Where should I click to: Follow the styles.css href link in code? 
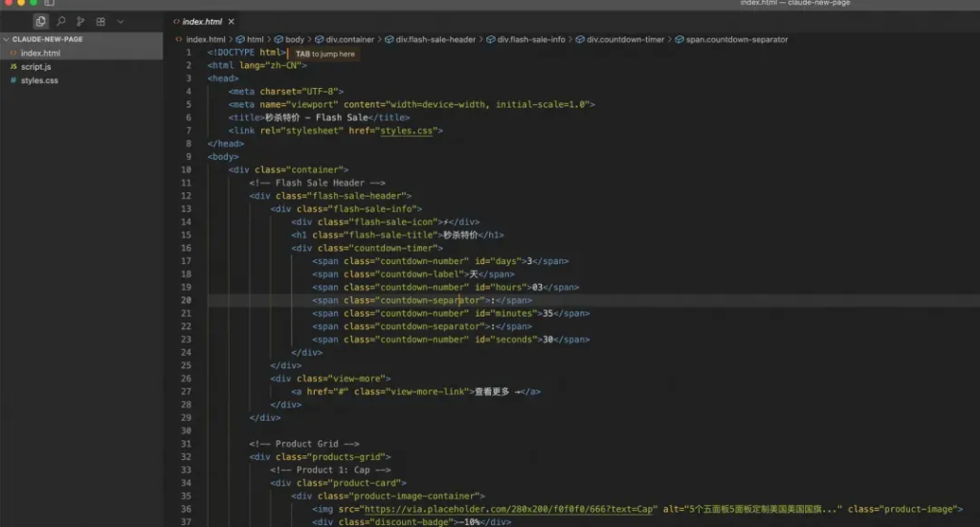(x=408, y=130)
